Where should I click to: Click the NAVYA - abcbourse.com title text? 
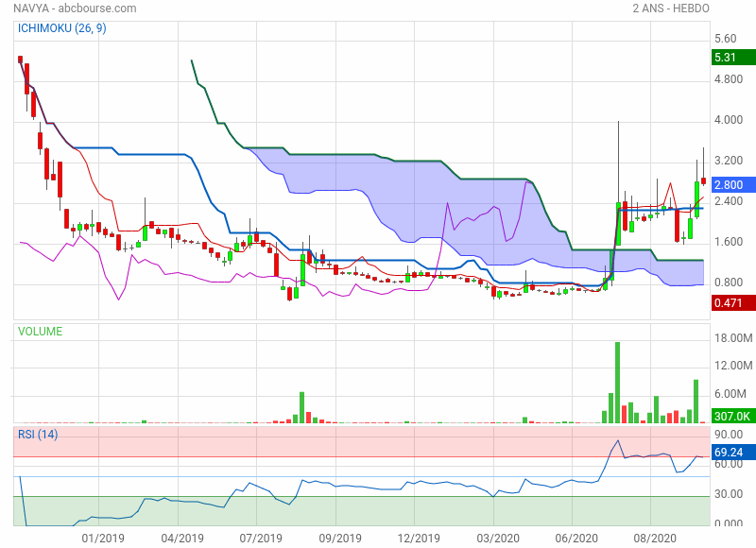click(75, 9)
